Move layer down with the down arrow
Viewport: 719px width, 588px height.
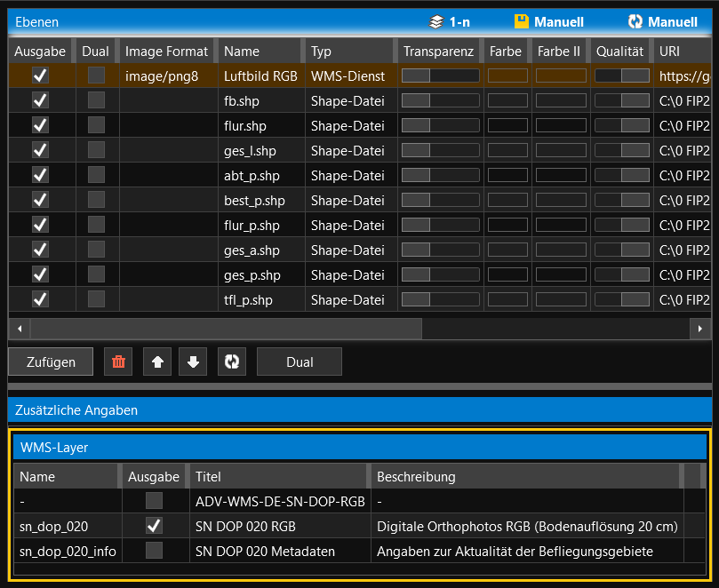pos(194,362)
